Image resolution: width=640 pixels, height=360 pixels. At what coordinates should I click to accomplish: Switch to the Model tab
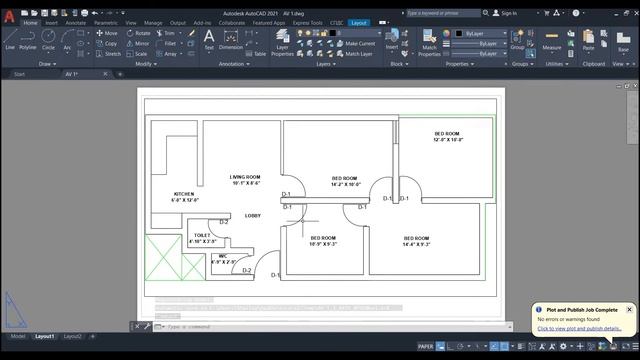pos(18,336)
